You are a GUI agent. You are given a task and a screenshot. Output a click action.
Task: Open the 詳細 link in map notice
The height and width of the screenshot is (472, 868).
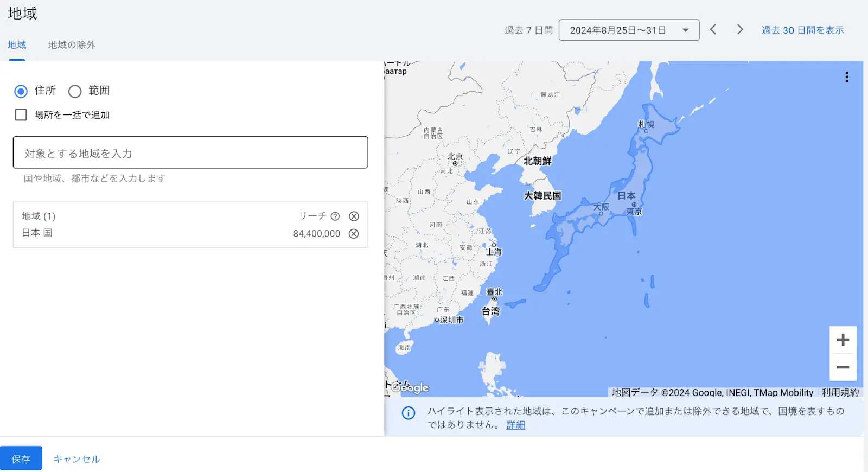click(515, 425)
